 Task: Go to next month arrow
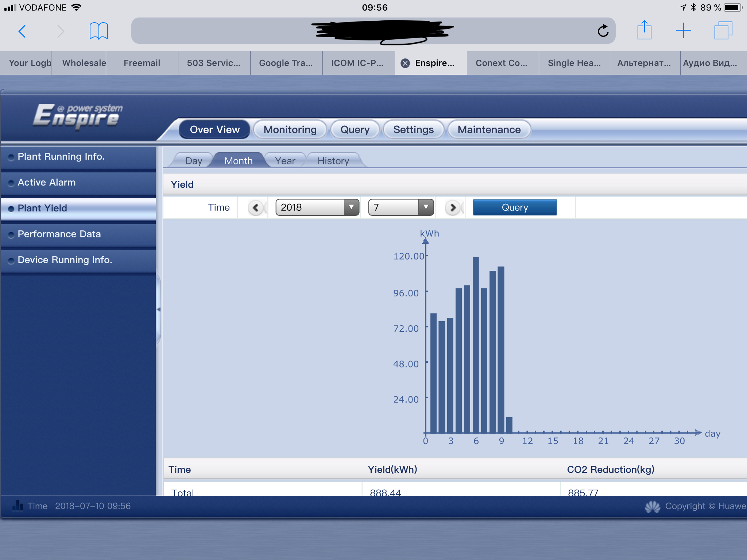[453, 208]
